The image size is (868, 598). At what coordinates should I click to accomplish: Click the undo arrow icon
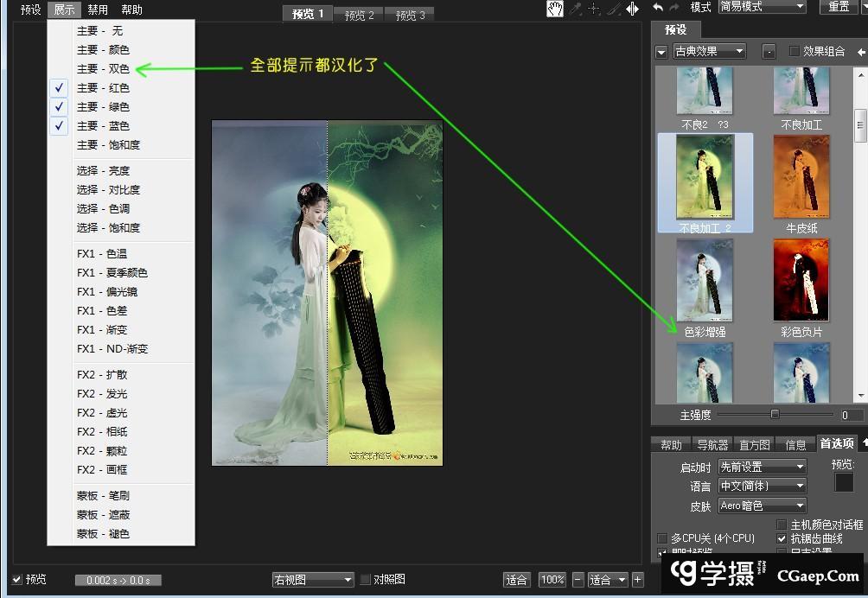coord(658,7)
